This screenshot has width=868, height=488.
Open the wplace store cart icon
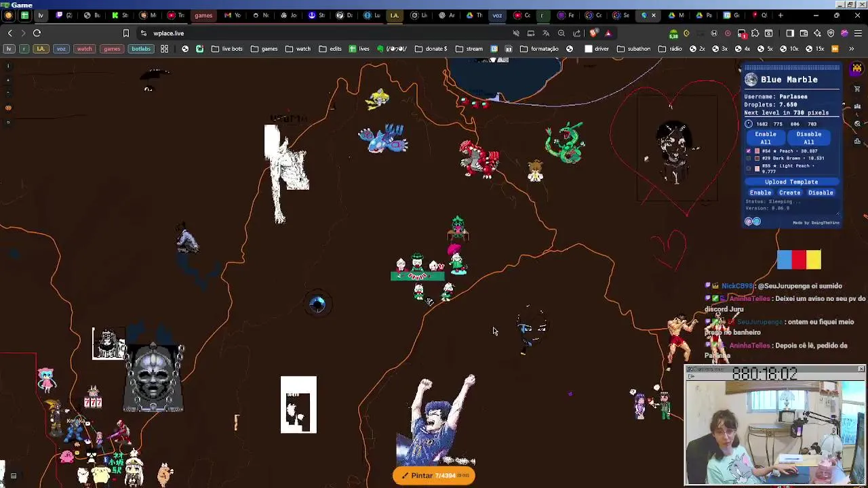coord(857,89)
